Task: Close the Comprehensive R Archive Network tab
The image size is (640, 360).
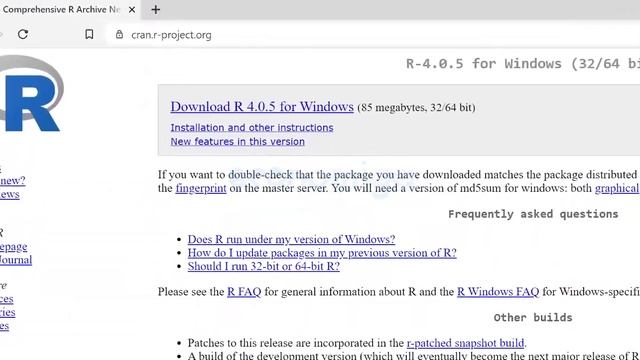Action: click(x=132, y=9)
